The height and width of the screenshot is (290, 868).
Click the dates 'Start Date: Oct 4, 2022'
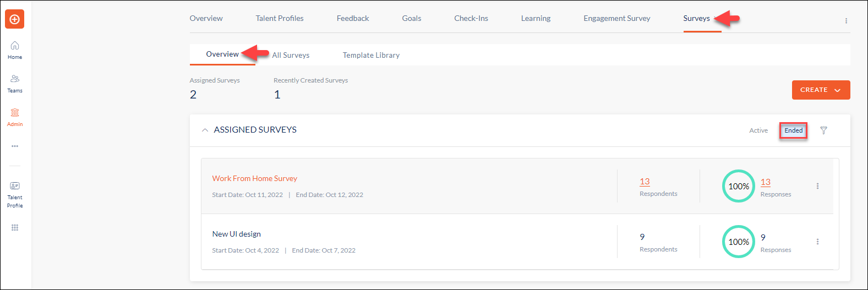tap(245, 250)
